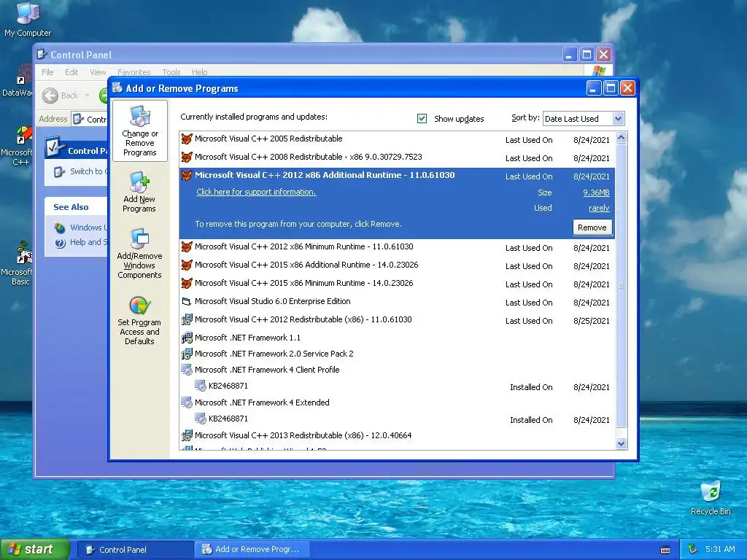Click system tray network icon near clock

(x=693, y=550)
